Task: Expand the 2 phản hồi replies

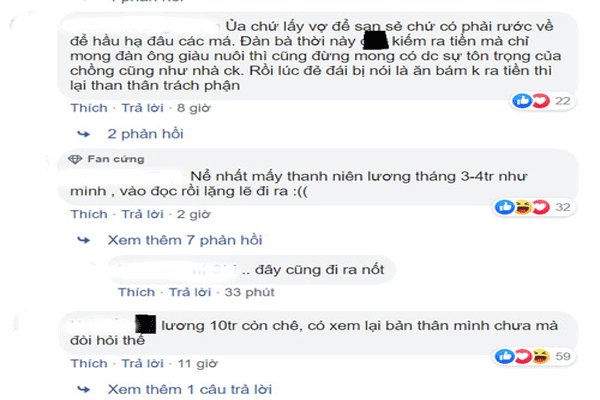Action: (145, 134)
